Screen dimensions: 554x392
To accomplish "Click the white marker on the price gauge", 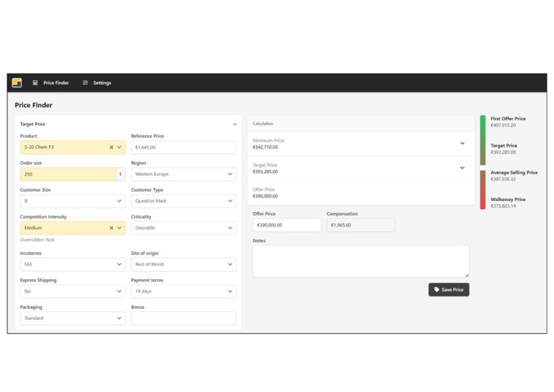I will point(483,168).
